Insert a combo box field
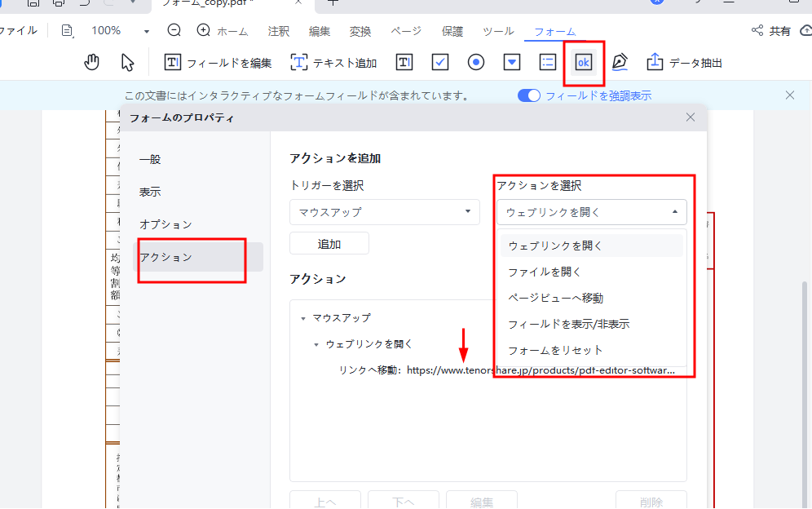Screen dimensions: 812x509 (511, 61)
